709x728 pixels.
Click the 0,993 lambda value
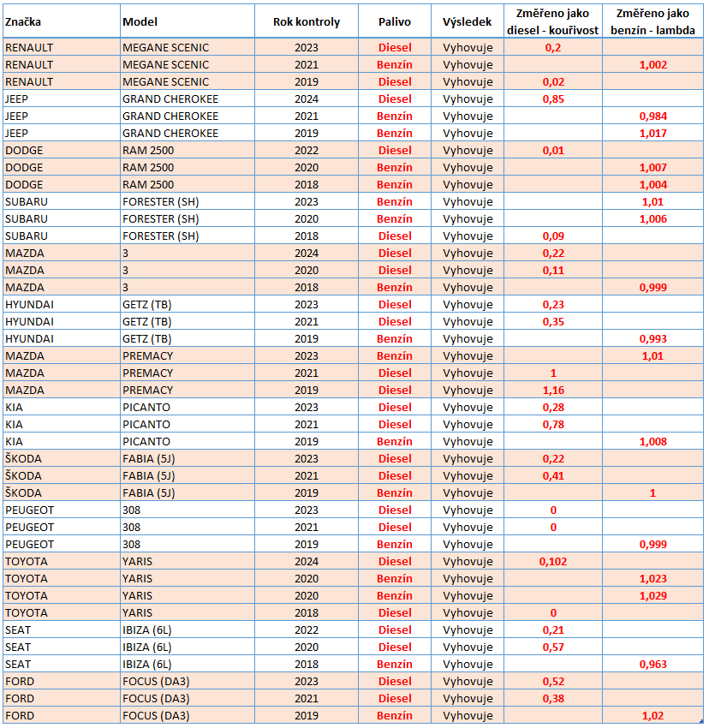652,339
